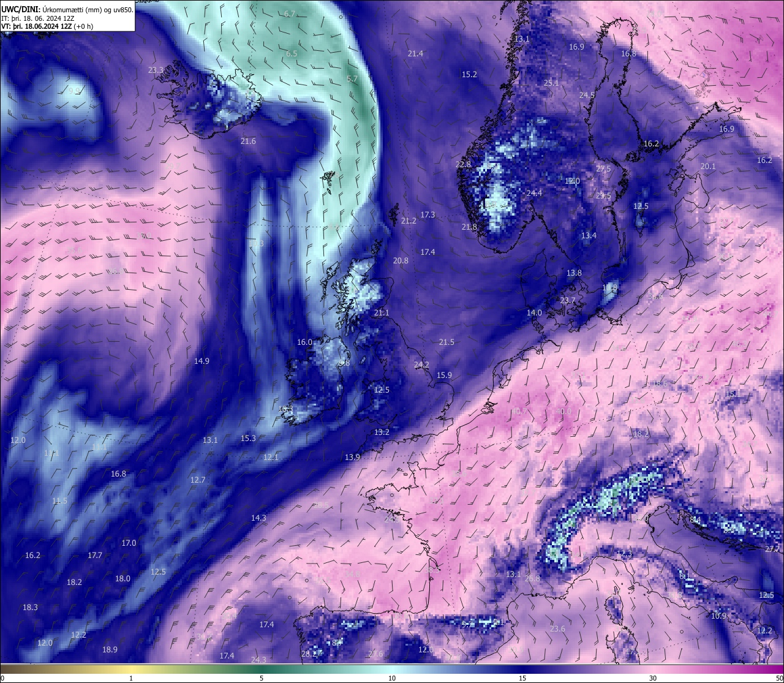Click the 14.0 value on the map
Image resolution: width=784 pixels, height=683 pixels.
pyautogui.click(x=534, y=313)
